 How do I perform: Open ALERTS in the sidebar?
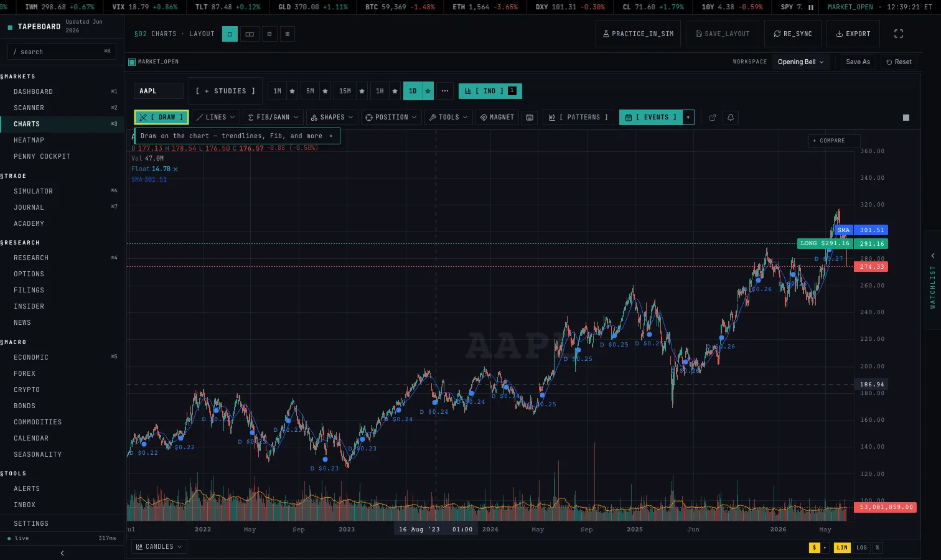[x=62, y=488]
